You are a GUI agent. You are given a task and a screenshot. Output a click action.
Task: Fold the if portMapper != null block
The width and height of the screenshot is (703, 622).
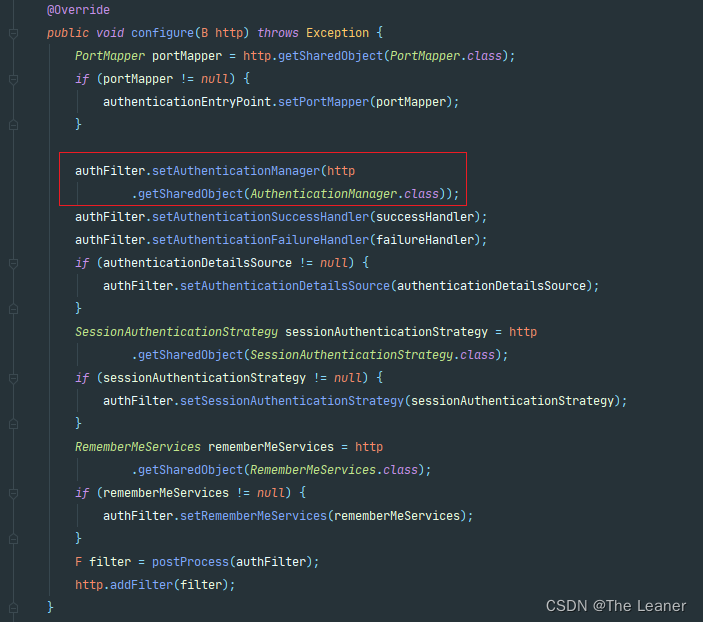point(13,79)
